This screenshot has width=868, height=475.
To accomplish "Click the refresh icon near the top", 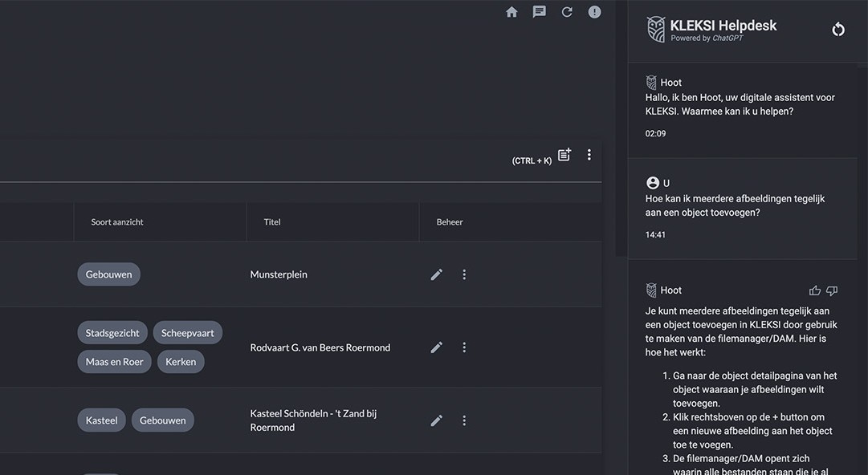I will tap(567, 11).
